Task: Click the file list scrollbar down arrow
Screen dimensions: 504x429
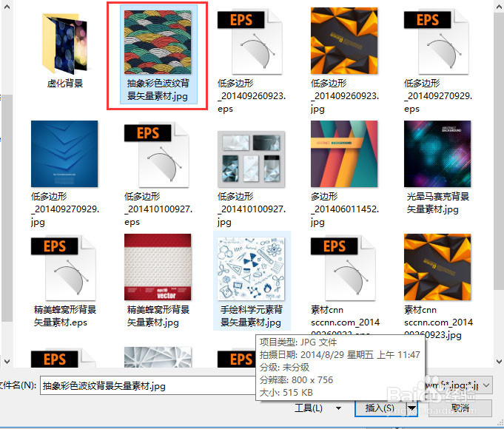Action: 499,361
